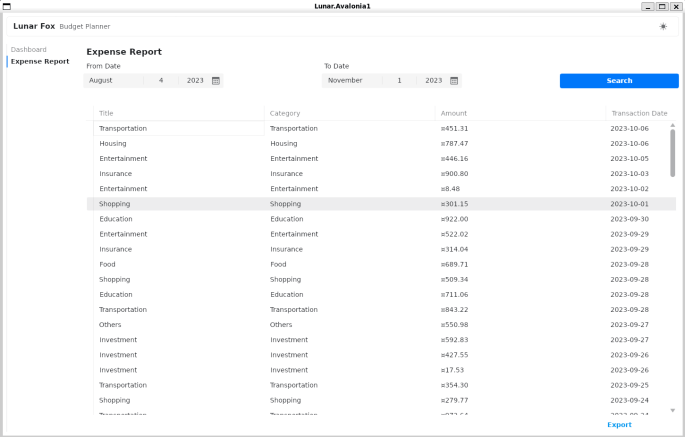
Task: Click the scrollbar down arrow
Action: [x=672, y=410]
